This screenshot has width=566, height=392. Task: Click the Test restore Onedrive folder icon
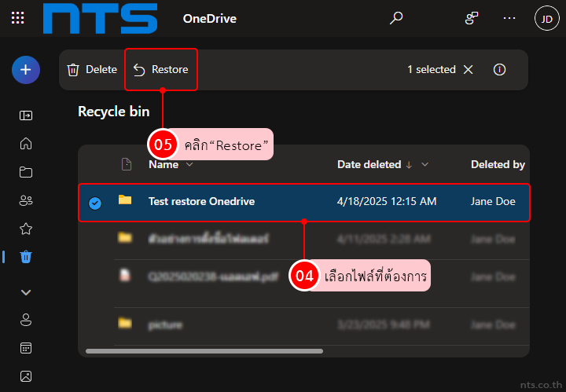125,200
